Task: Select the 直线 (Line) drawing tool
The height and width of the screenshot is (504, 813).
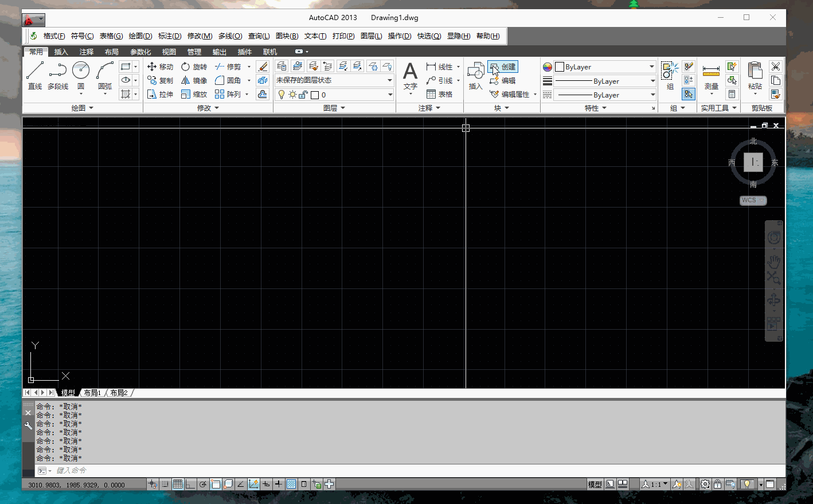Action: coord(35,75)
